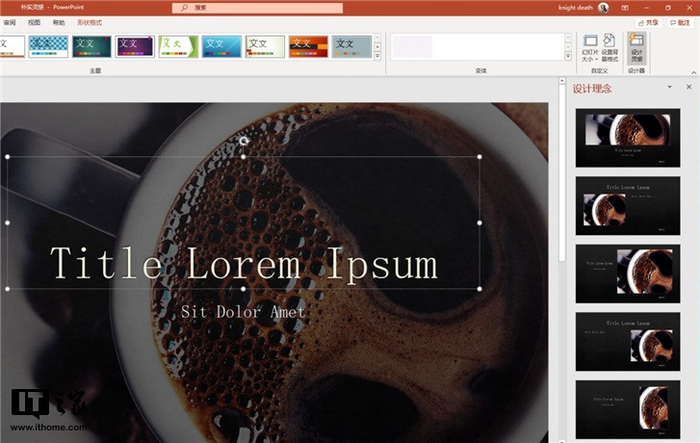Open 设置背景格式 Format Background
Image resolution: width=700 pixels, height=443 pixels.
609,48
